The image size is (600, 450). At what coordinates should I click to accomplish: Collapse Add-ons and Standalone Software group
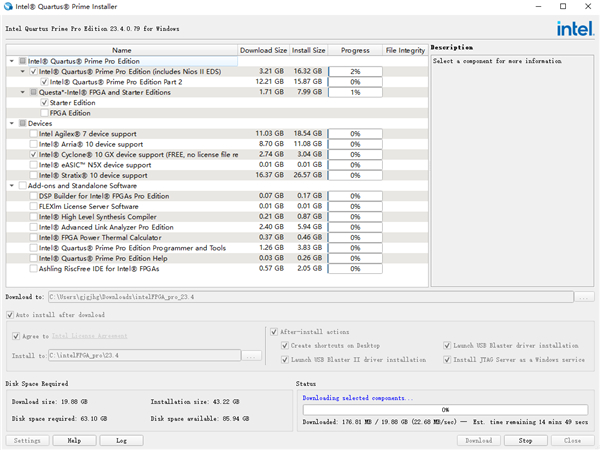12,186
